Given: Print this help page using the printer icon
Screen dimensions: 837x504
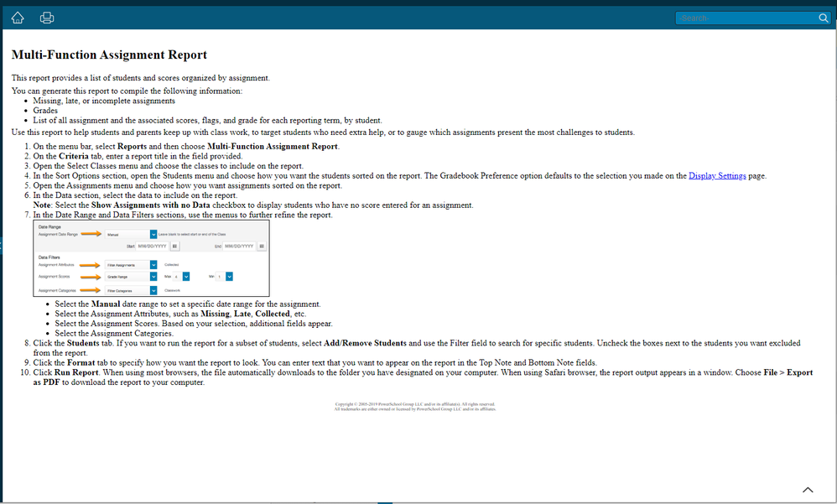Looking at the screenshot, I should click(47, 18).
